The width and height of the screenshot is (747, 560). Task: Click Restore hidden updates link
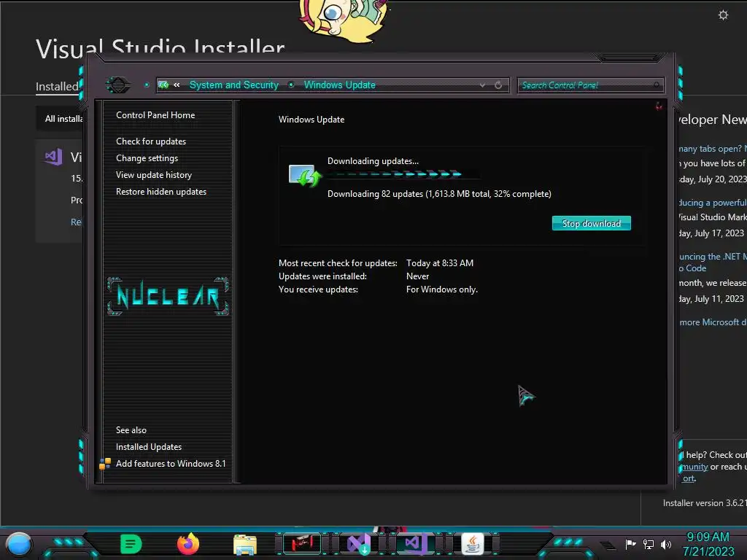pos(161,192)
